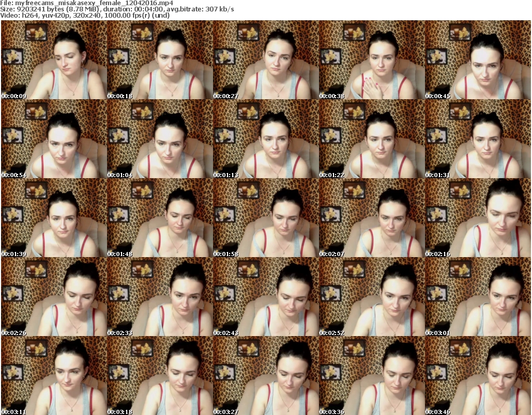Select the thumbnail frame at 00:01:58
The height and width of the screenshot is (415, 532).
[x=265, y=218]
